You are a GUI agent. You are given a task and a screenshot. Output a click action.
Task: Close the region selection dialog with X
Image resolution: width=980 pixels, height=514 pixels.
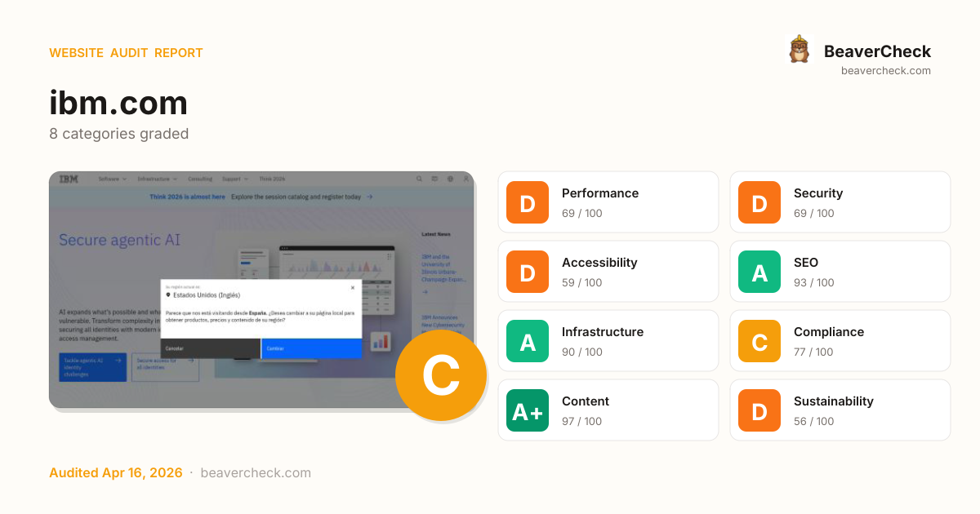[353, 287]
